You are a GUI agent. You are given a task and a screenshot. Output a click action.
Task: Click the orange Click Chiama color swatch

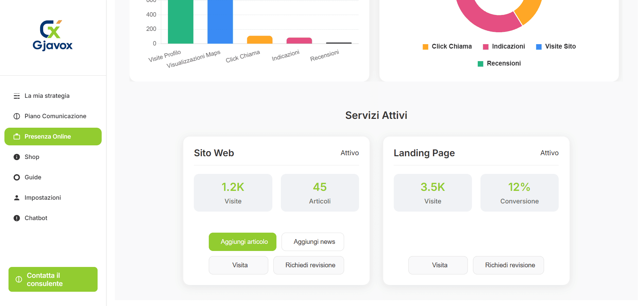pyautogui.click(x=425, y=46)
